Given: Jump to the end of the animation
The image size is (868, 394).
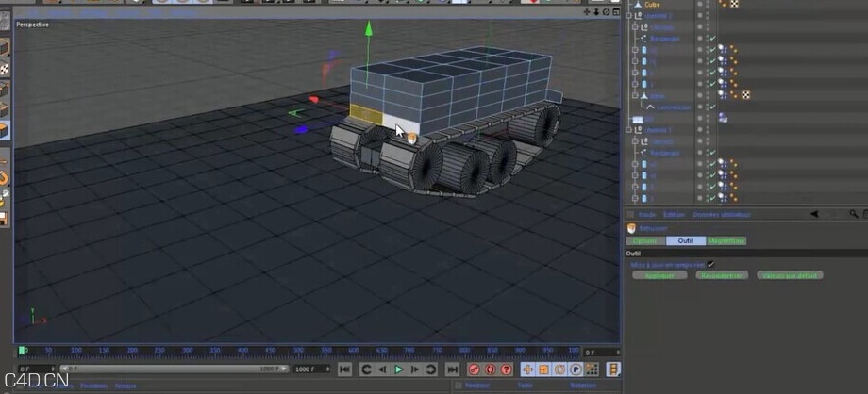Looking at the screenshot, I should pos(452,369).
